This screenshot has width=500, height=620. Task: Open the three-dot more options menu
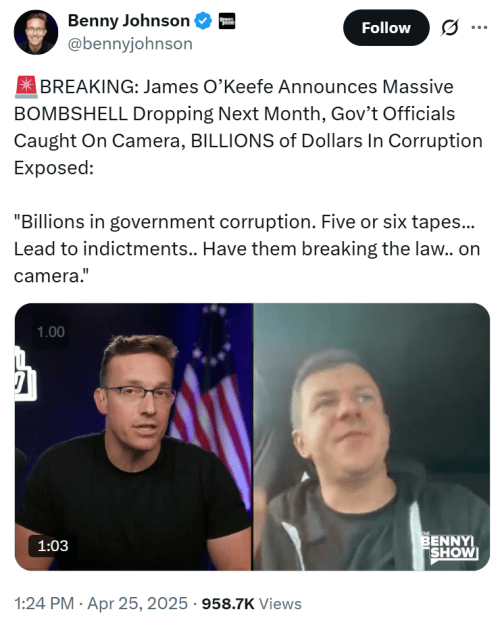click(479, 28)
